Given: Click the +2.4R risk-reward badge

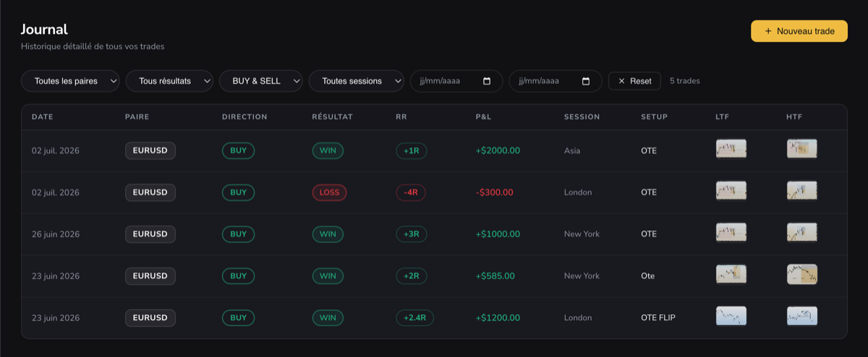Looking at the screenshot, I should coord(414,317).
